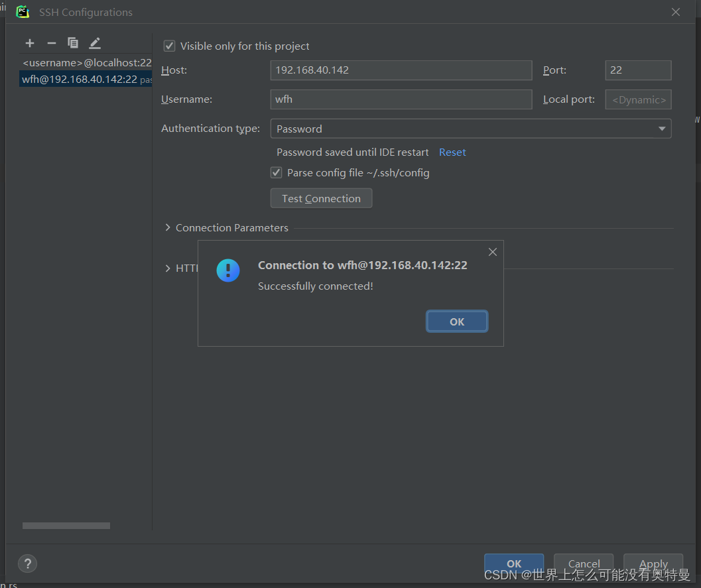Open the help question mark button
This screenshot has height=588, width=701.
tap(27, 563)
